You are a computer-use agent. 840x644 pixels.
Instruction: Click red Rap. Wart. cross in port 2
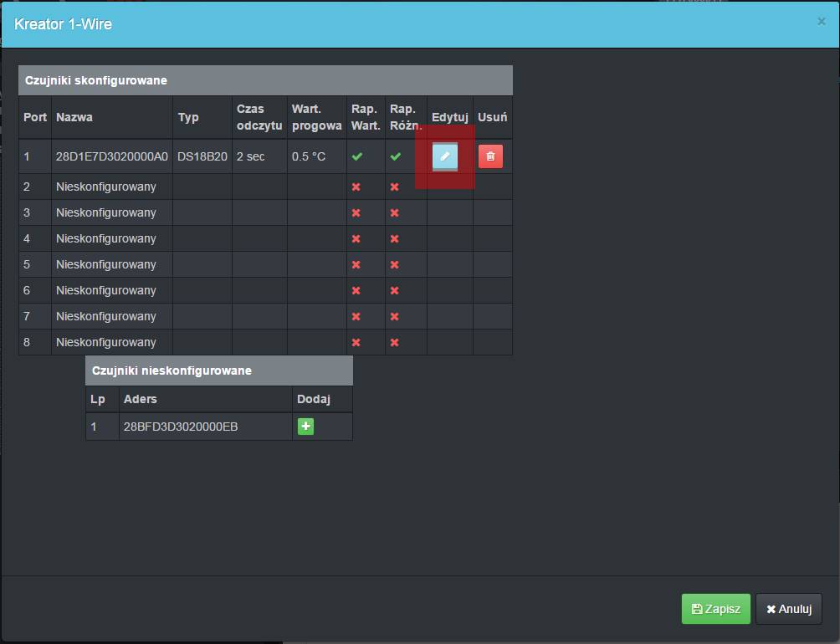(356, 187)
